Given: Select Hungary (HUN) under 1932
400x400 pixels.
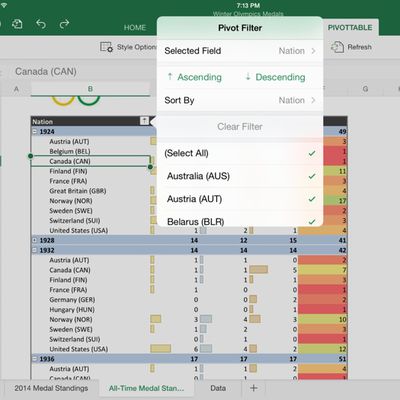Looking at the screenshot, I should click(72, 310).
